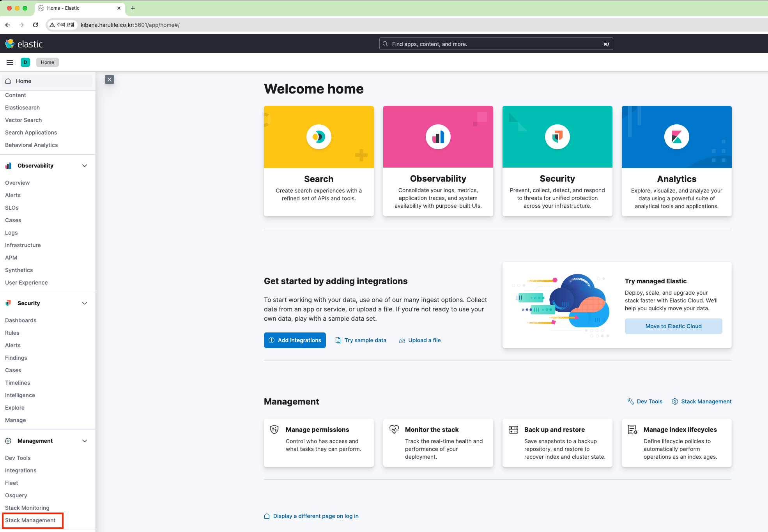Select Stack Management in sidebar
This screenshot has width=768, height=532.
coord(30,520)
